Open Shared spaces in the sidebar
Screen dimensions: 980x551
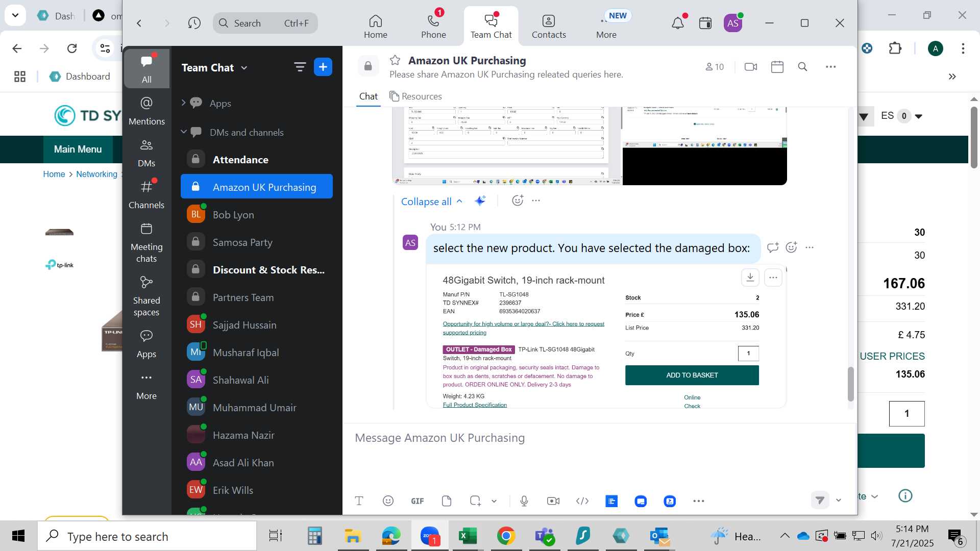point(146,296)
